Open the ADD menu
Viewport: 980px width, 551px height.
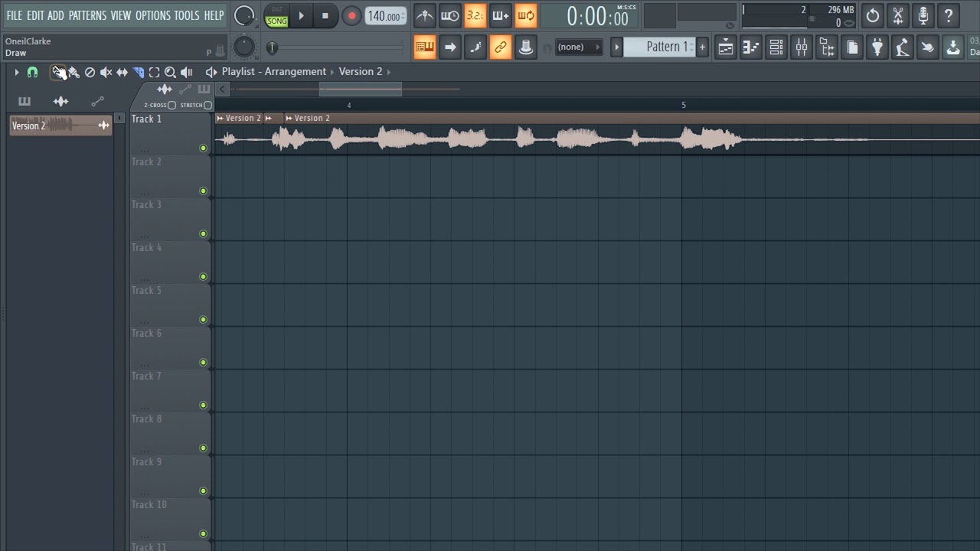[x=56, y=15]
